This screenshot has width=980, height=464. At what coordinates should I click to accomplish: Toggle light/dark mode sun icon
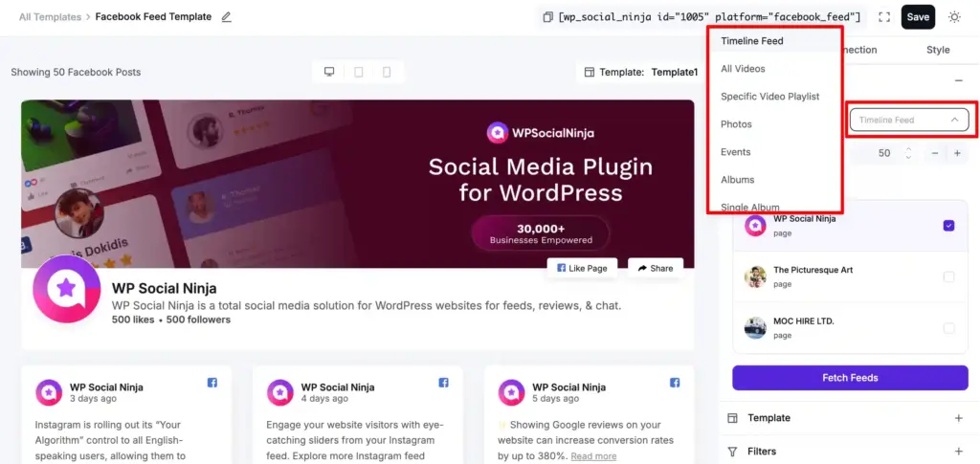coord(954,17)
